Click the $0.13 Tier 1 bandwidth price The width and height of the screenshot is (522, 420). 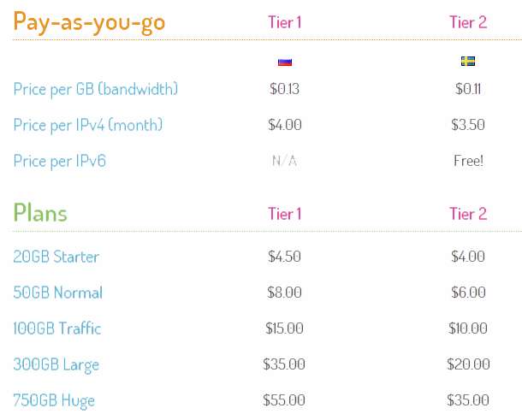(285, 89)
